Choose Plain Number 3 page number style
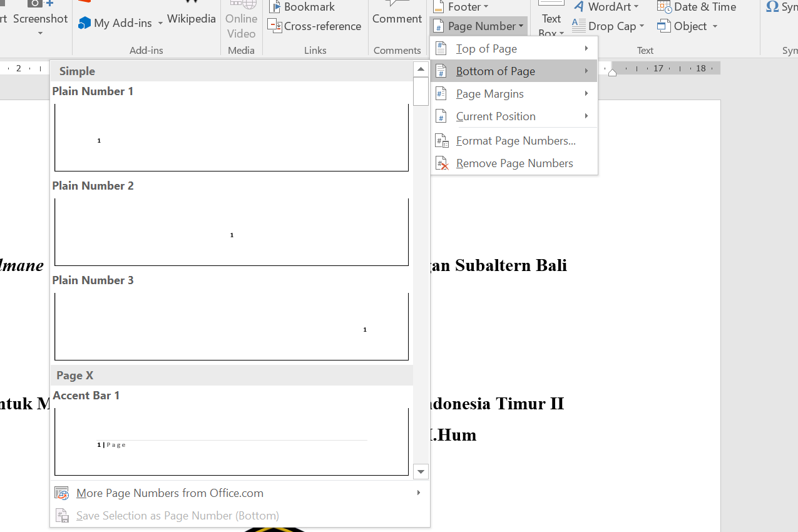This screenshot has height=532, width=798. (232, 327)
